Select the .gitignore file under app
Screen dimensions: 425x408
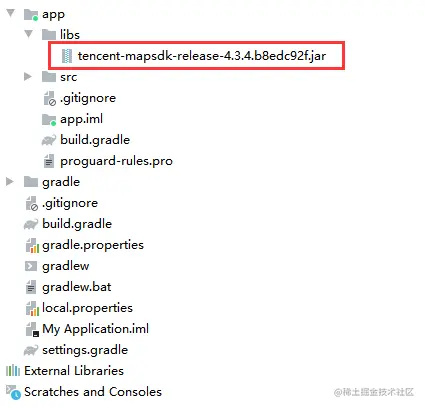[x=88, y=98]
